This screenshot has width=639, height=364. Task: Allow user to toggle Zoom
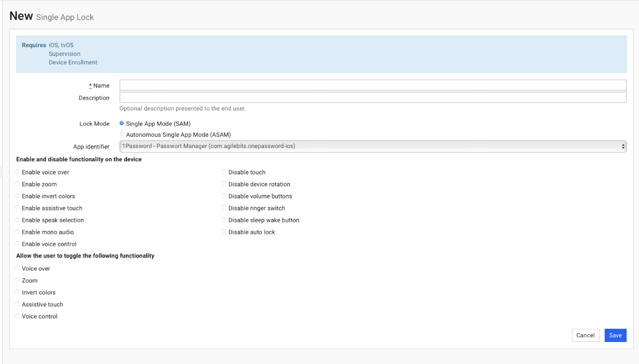(x=17, y=280)
